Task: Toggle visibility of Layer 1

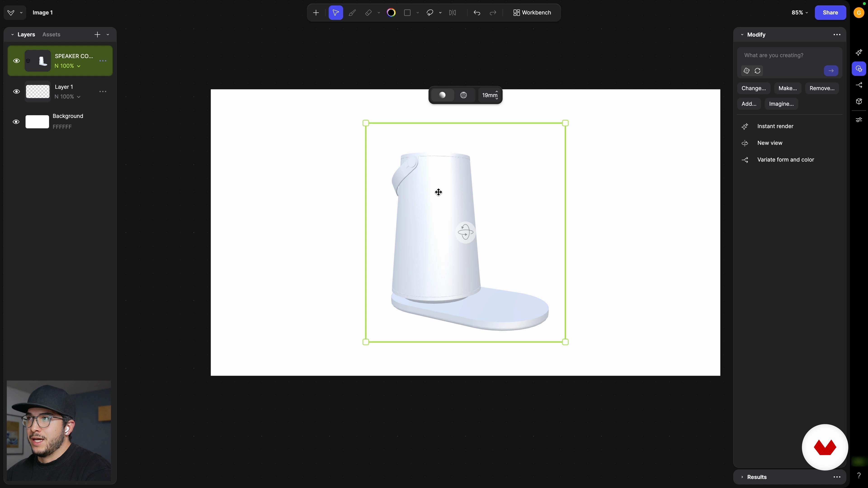Action: pyautogui.click(x=16, y=91)
